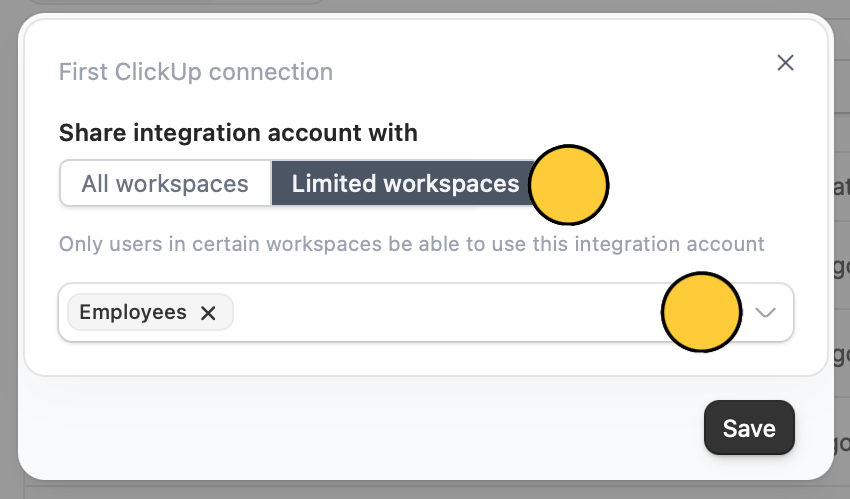The width and height of the screenshot is (850, 499).
Task: Switch sharing to All workspaces segment
Action: pyautogui.click(x=165, y=183)
